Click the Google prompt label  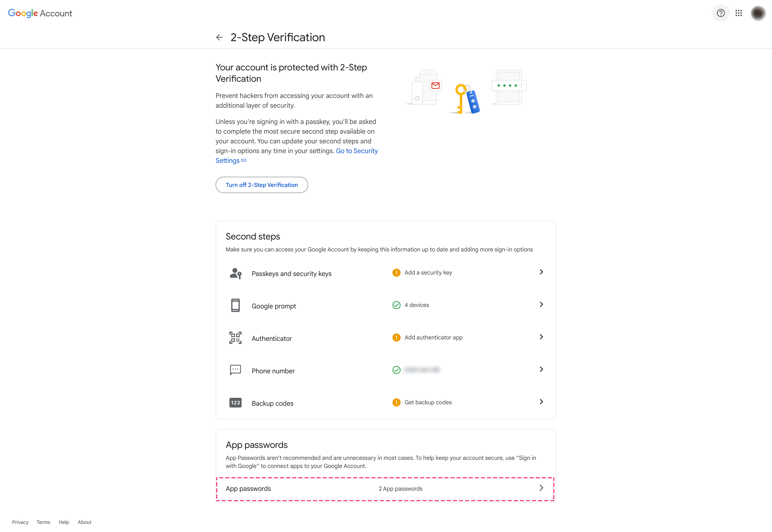274,306
